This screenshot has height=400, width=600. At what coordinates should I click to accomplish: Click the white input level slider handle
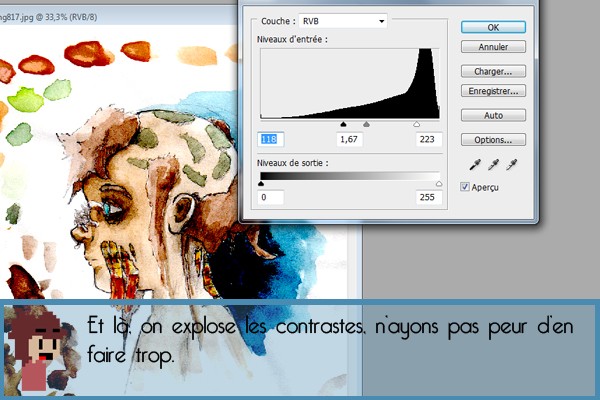(x=417, y=124)
